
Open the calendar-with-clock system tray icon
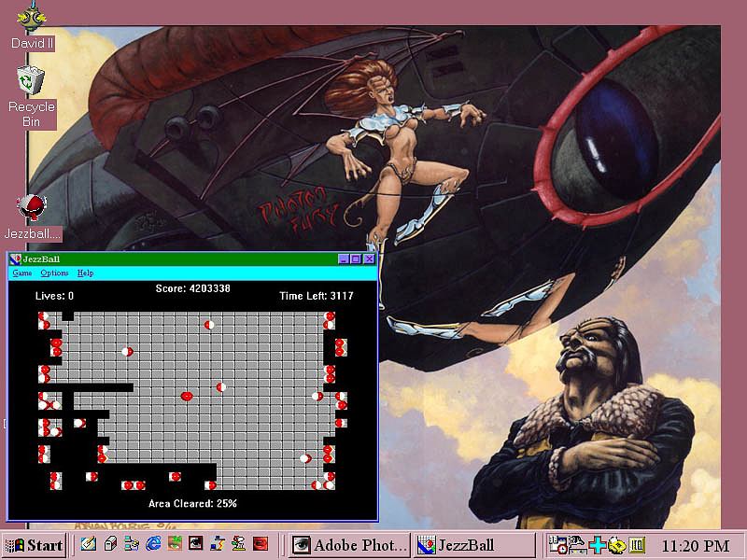point(557,545)
